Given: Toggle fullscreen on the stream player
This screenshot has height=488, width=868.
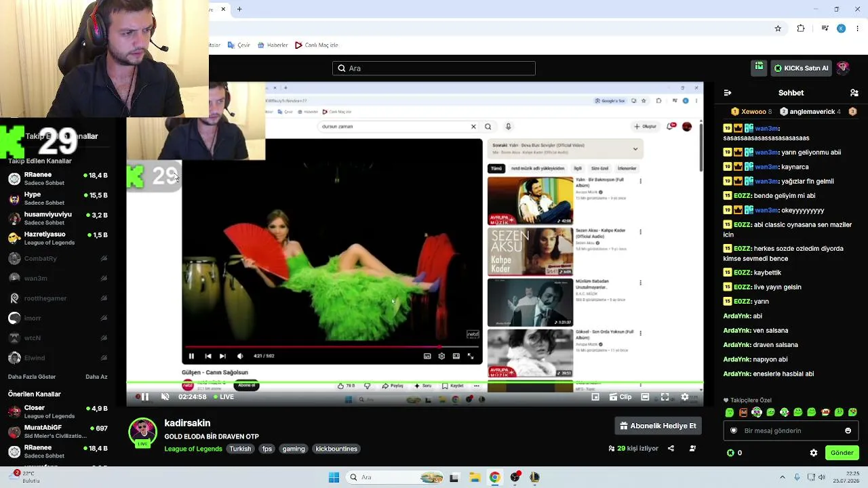Looking at the screenshot, I should tap(665, 397).
